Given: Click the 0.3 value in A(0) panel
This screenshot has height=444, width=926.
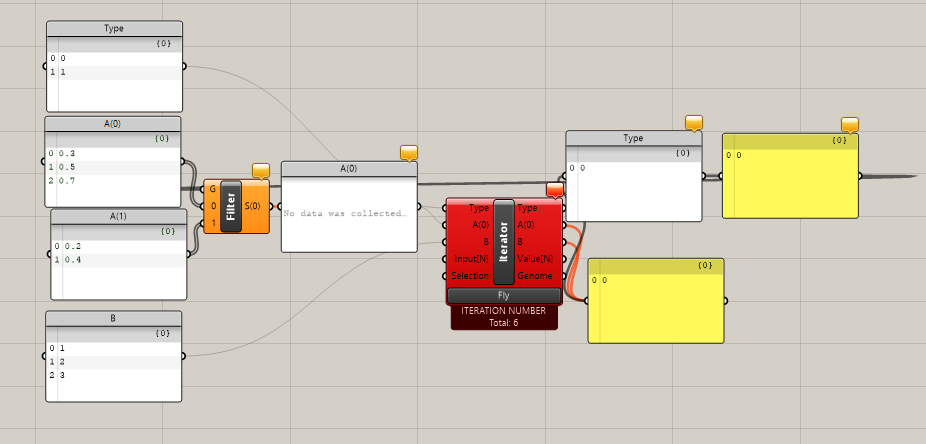Looking at the screenshot, I should [67, 154].
